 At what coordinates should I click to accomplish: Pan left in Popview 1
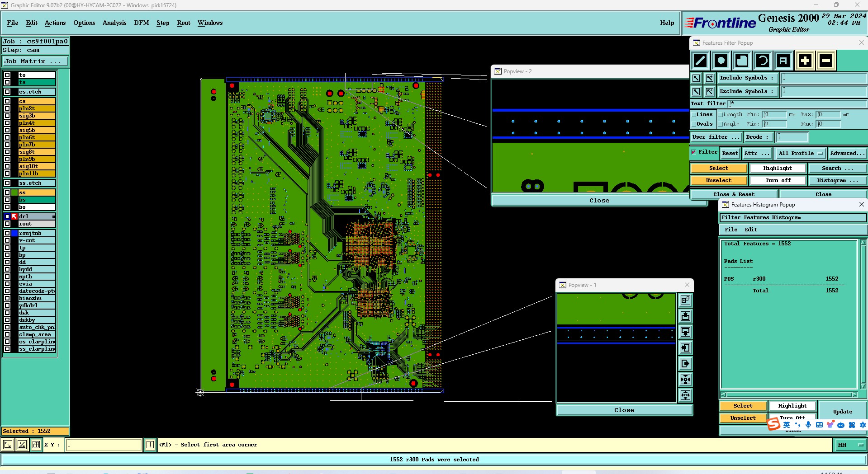(x=686, y=347)
